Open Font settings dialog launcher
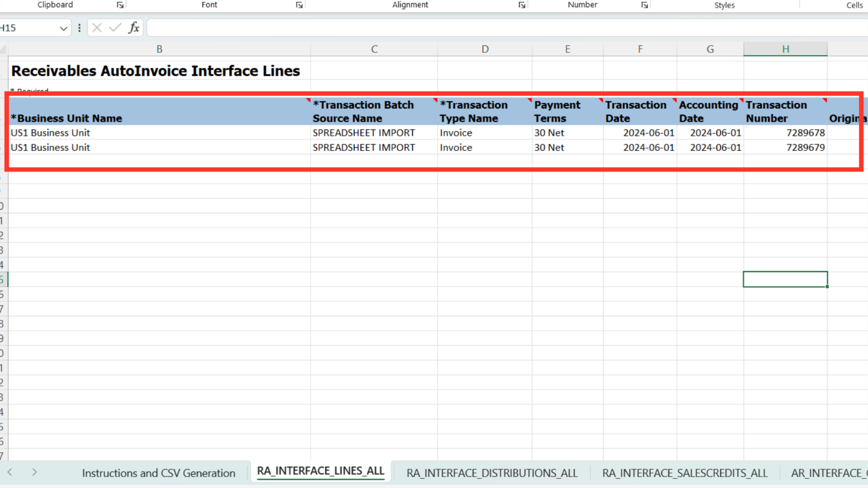868x488 pixels. 299,5
